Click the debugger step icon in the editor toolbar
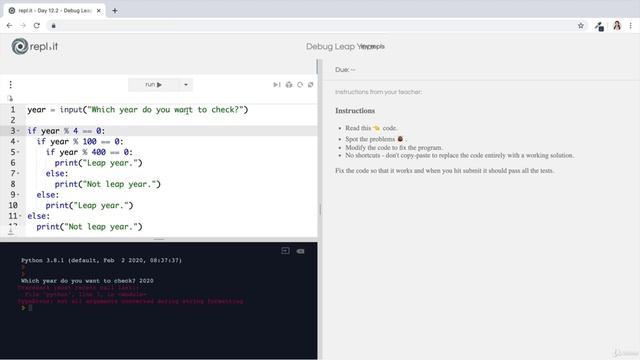Screen dimensions: 640x360 point(277,84)
